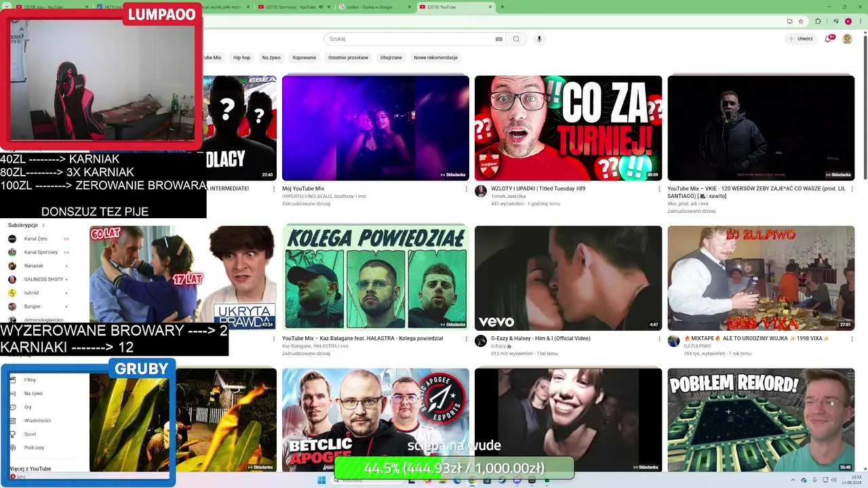The height and width of the screenshot is (488, 868).
Task: Click the donation goal progress bar 44.5%
Action: click(454, 468)
